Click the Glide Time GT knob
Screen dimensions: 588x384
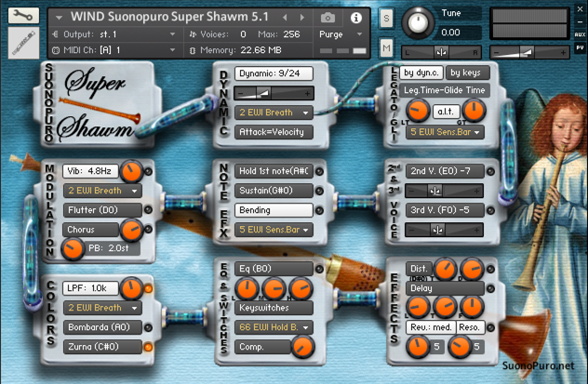tap(474, 110)
